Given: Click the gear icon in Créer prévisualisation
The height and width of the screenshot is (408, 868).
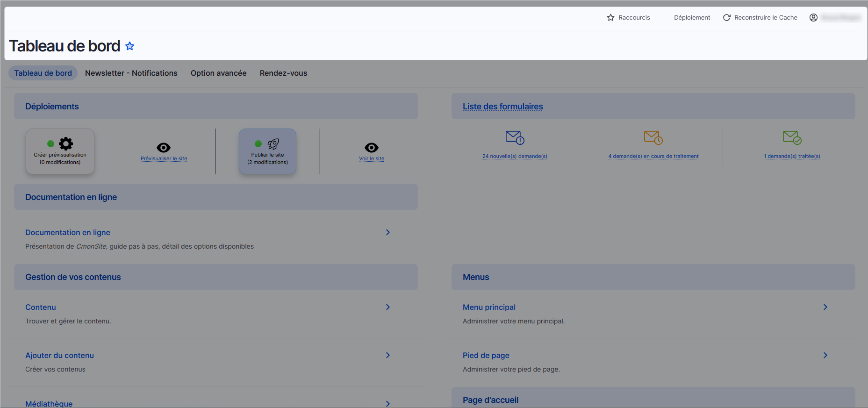Looking at the screenshot, I should 66,143.
